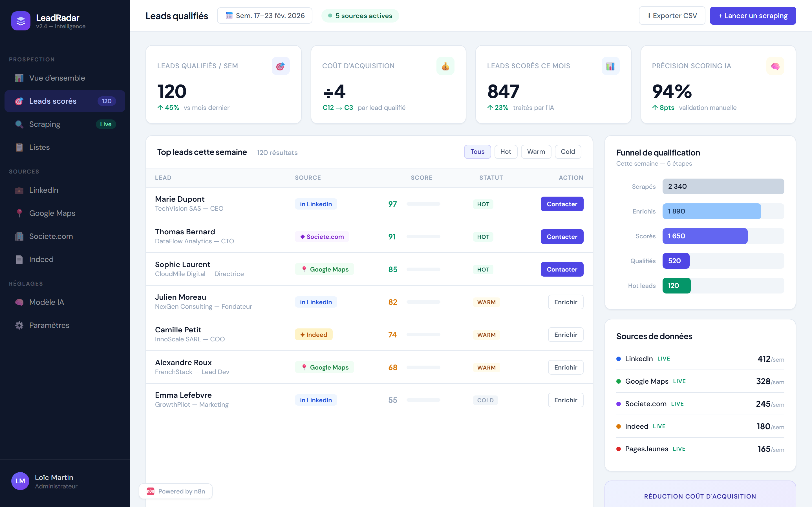Image resolution: width=812 pixels, height=507 pixels.
Task: Select the LinkedIn source icon in the sidebar
Action: [x=19, y=190]
